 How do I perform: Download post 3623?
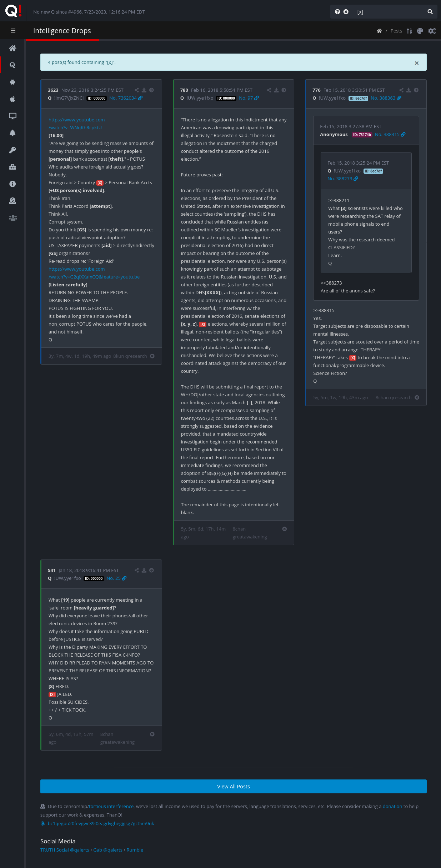(144, 90)
